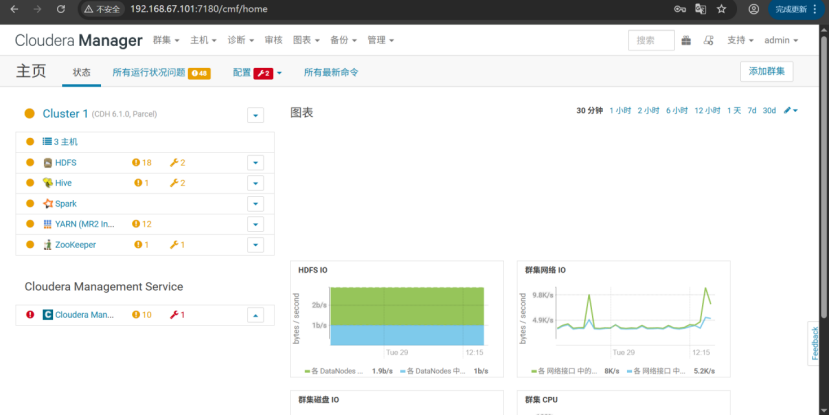830x415 pixels.
Task: Open the 备份 menu
Action: (344, 40)
